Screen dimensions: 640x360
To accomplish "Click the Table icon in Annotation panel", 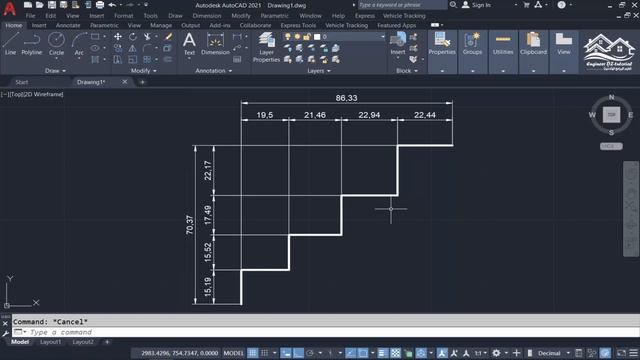I will click(237, 60).
